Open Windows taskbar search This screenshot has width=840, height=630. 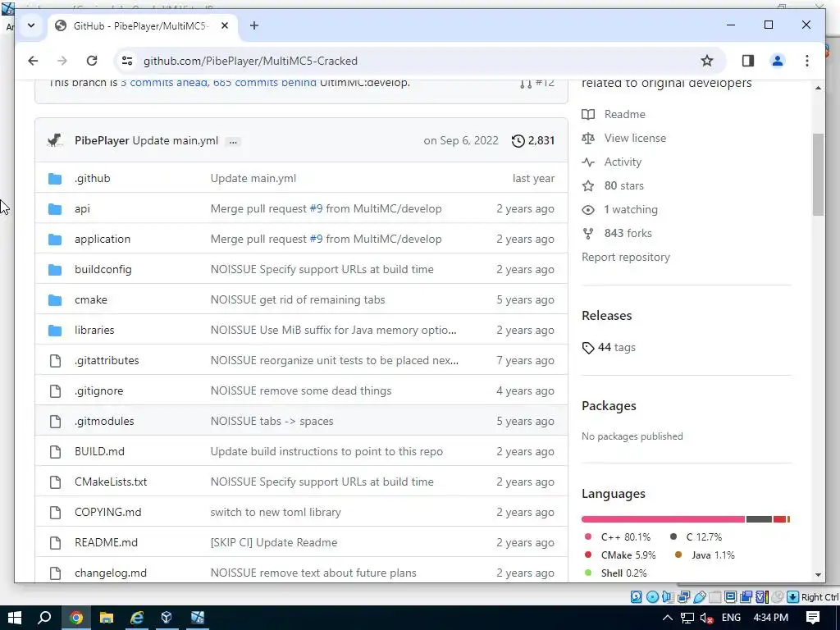click(45, 619)
